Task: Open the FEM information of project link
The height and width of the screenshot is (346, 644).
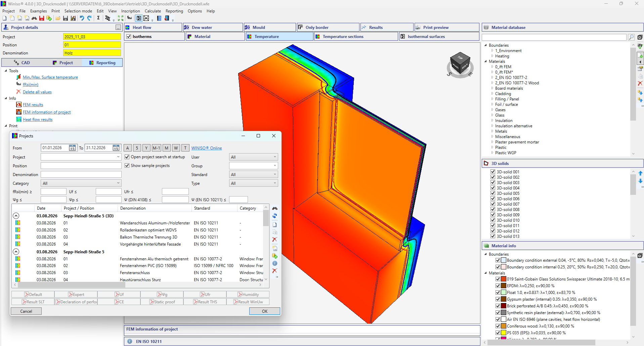Action: point(47,112)
